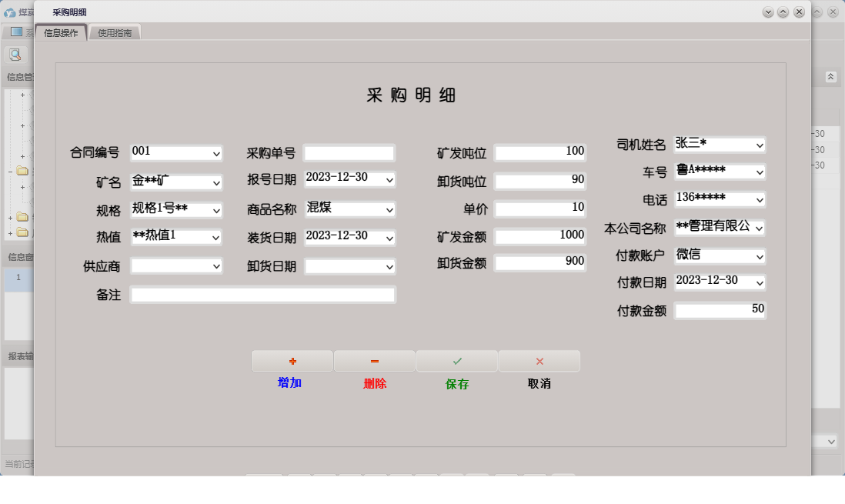Collapse the form panel using the up chevron
The width and height of the screenshot is (845, 504).
[x=830, y=76]
